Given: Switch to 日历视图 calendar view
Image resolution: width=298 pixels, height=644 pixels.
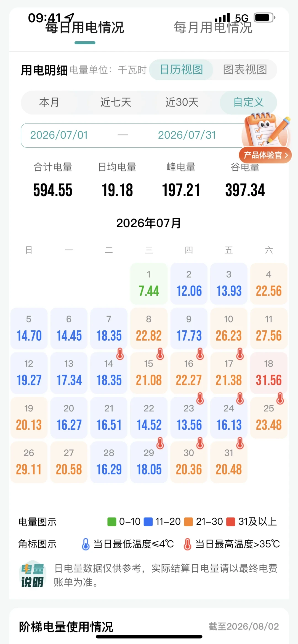Looking at the screenshot, I should [181, 70].
